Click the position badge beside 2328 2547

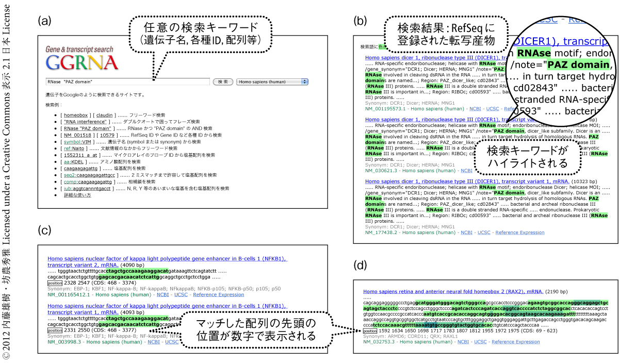[x=55, y=283]
